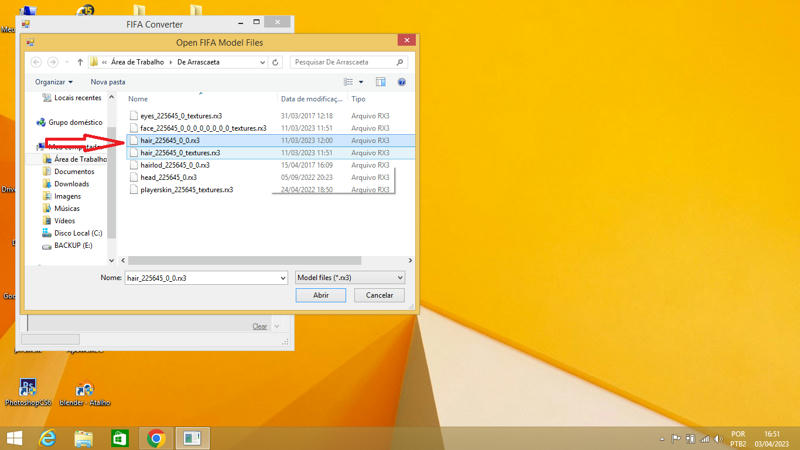Viewport: 800px width, 450px height.
Task: Open the PhotoshopCS6 desktop shortcut
Action: [28, 392]
